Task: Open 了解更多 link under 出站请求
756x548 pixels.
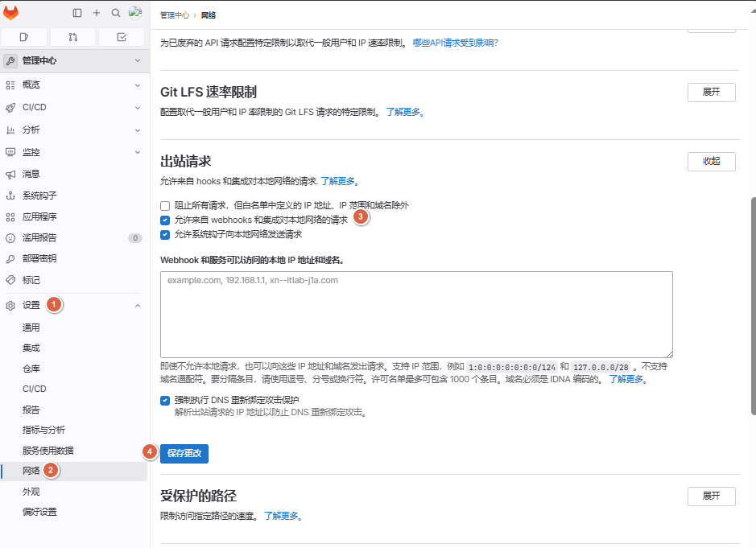Action: tap(340, 181)
